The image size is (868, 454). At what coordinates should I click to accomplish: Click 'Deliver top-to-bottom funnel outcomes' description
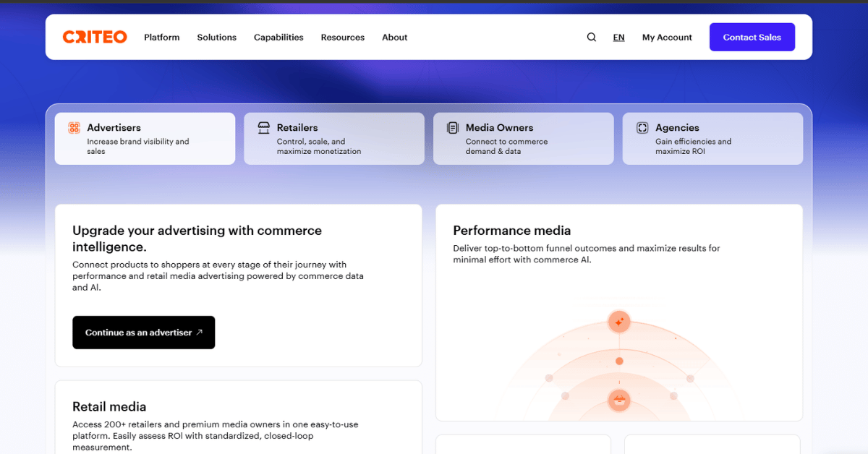587,254
